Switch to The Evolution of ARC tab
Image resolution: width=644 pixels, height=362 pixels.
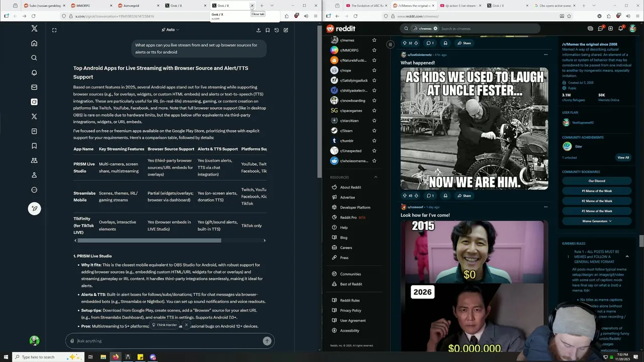367,6
